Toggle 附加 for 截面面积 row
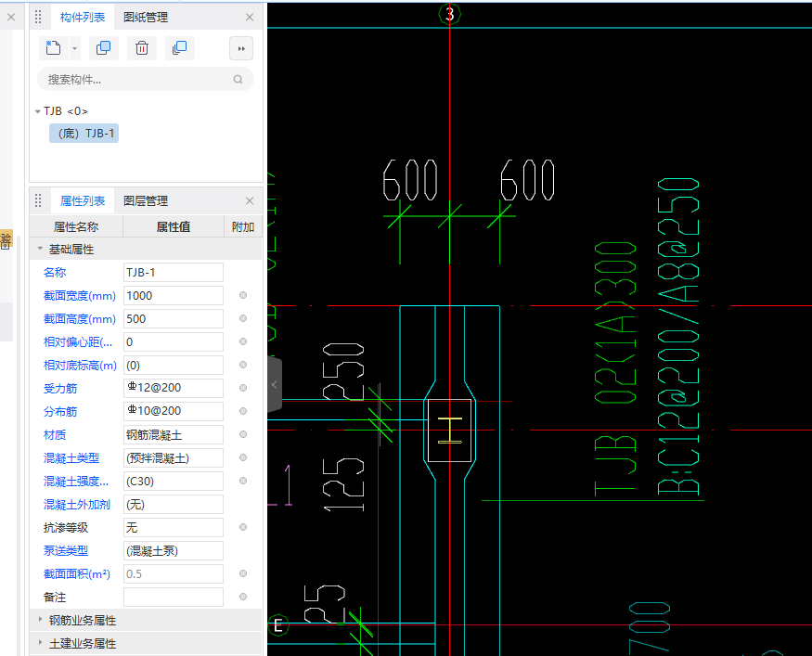Viewport: 812px width, 656px height. [243, 573]
